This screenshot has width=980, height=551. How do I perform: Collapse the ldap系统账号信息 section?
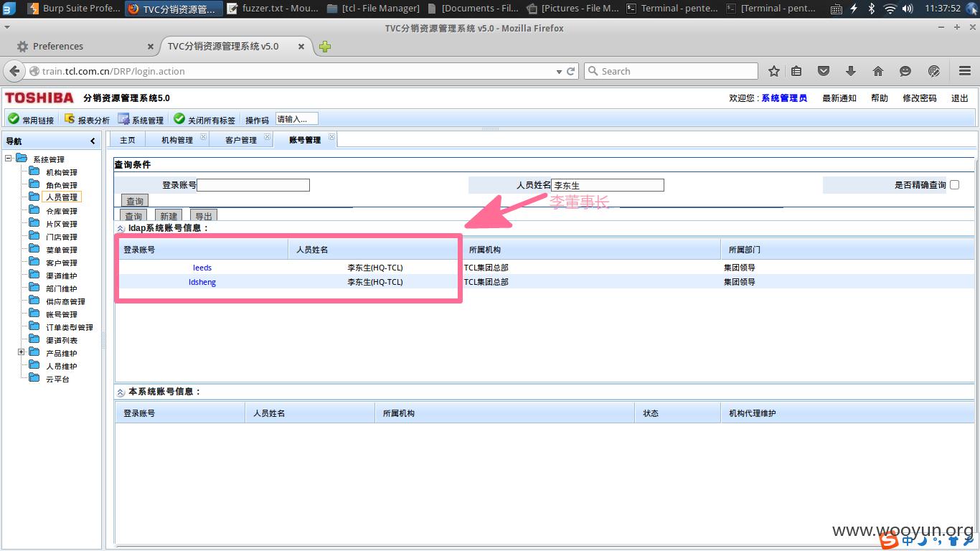pyautogui.click(x=121, y=229)
